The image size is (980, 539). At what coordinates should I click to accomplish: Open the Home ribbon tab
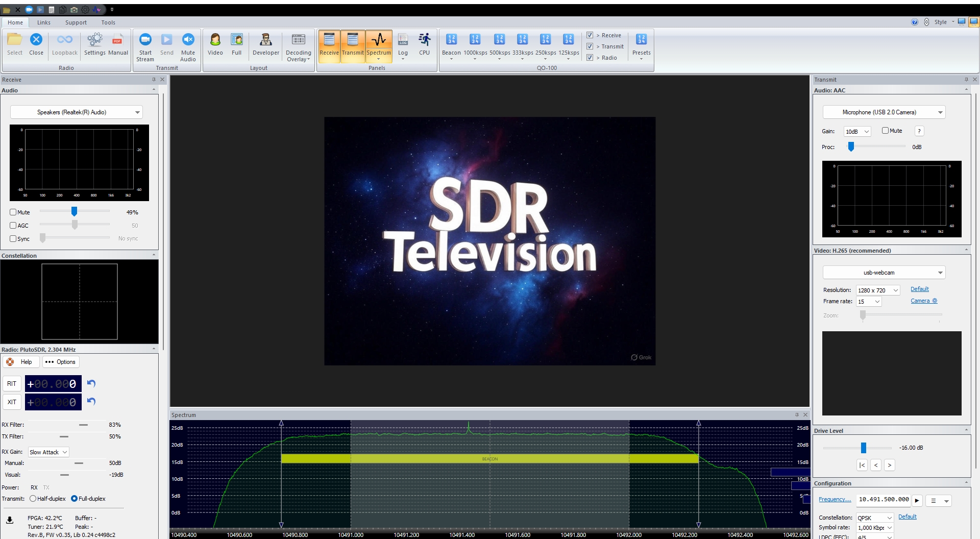[x=15, y=22]
